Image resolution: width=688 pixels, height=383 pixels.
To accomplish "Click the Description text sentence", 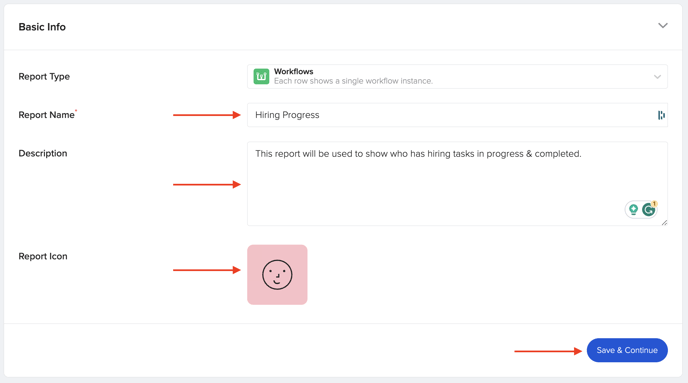I will pyautogui.click(x=418, y=154).
